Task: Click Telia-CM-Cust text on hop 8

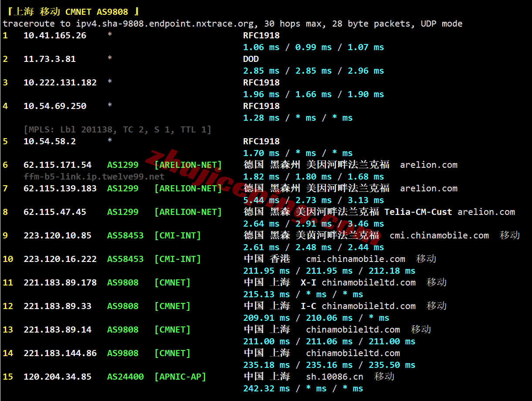Action: [x=418, y=212]
